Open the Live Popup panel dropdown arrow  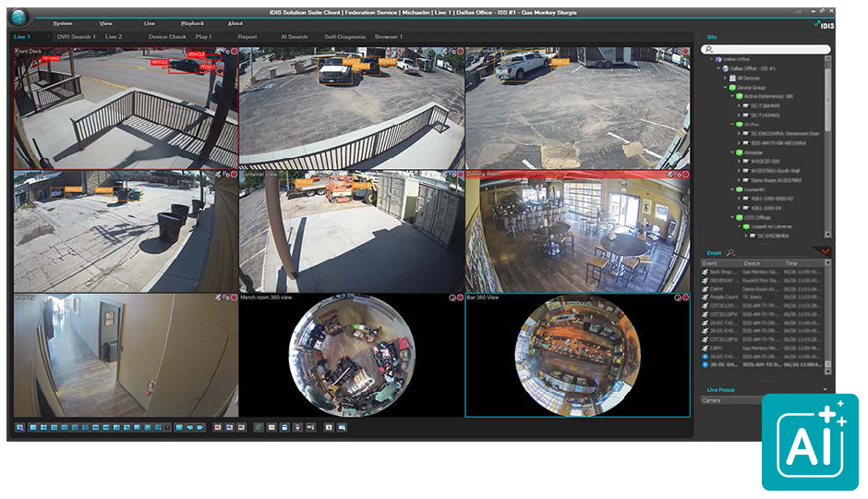click(x=825, y=390)
